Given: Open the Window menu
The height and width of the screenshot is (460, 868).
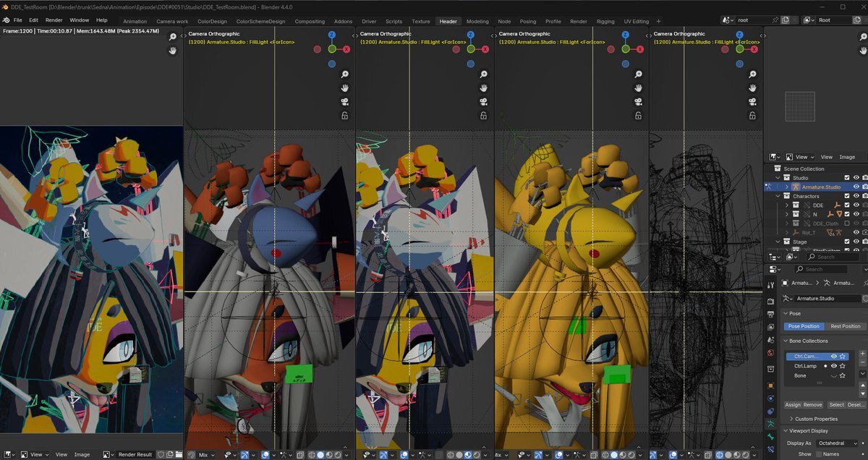Looking at the screenshot, I should pyautogui.click(x=80, y=20).
